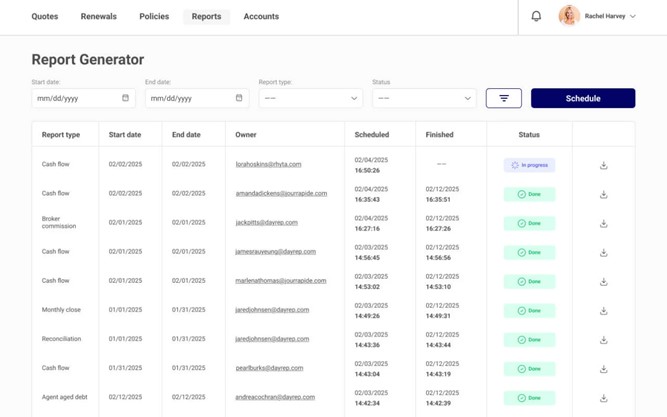Screen dimensions: 667x417
Task: Open jaredjohnsen link in Reconciliation row
Action: (272, 339)
